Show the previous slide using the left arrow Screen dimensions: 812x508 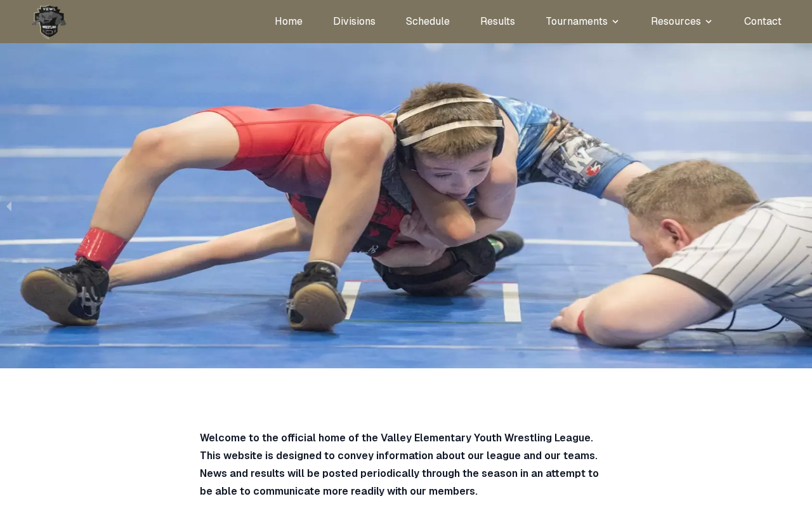click(8, 206)
